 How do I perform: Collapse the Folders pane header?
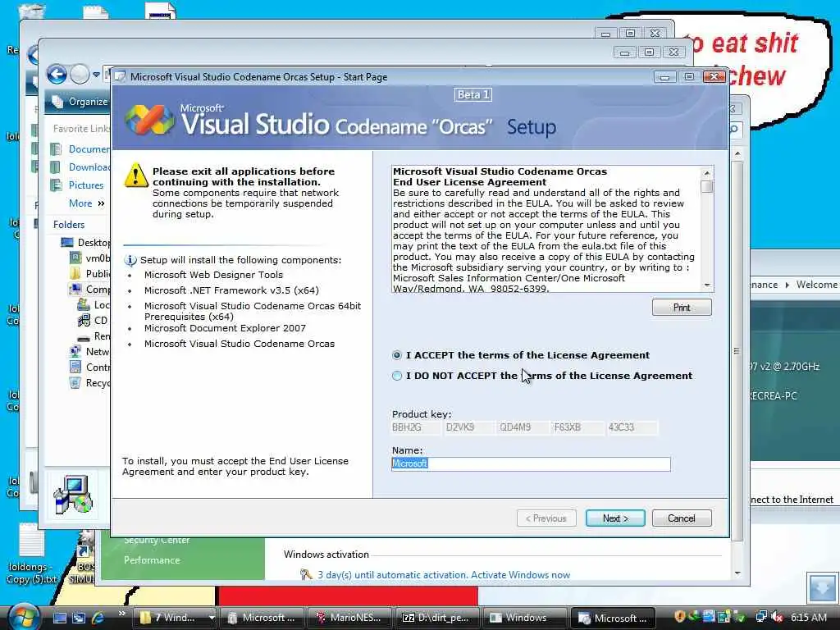click(69, 225)
